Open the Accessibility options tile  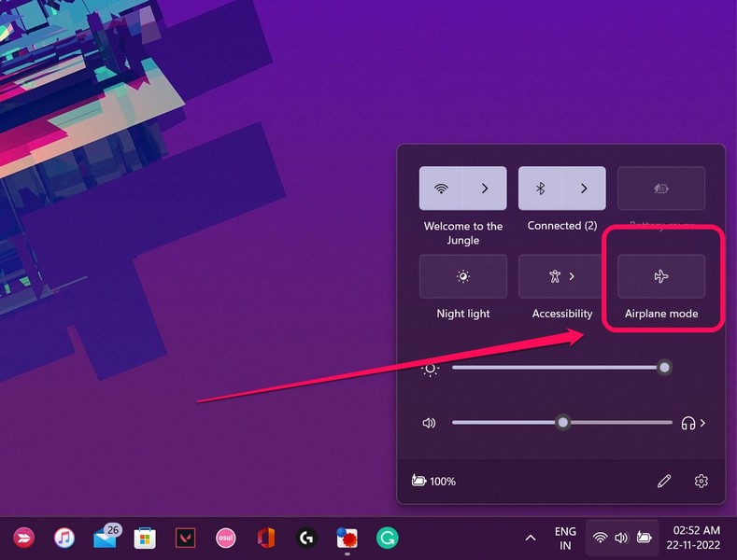tap(562, 276)
